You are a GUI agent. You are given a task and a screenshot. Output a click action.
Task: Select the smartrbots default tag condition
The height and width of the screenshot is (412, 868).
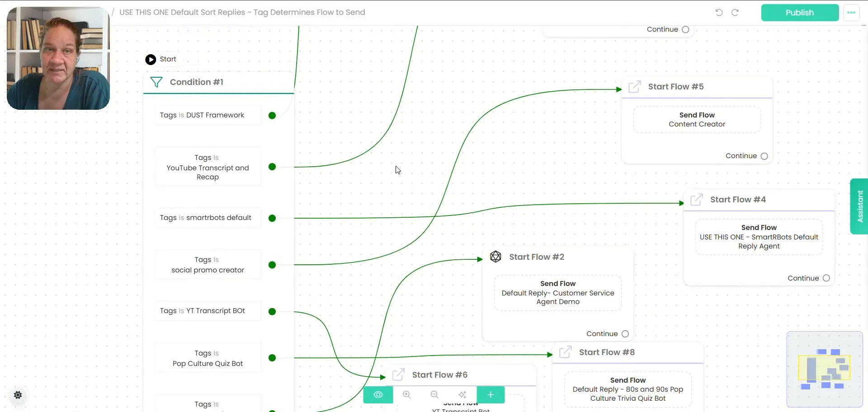[208, 218]
